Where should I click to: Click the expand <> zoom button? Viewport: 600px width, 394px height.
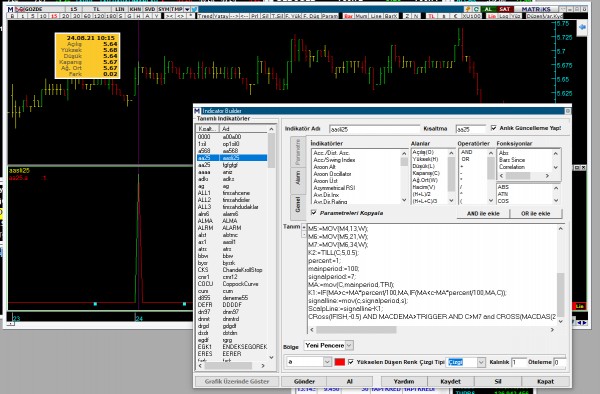[x=180, y=16]
